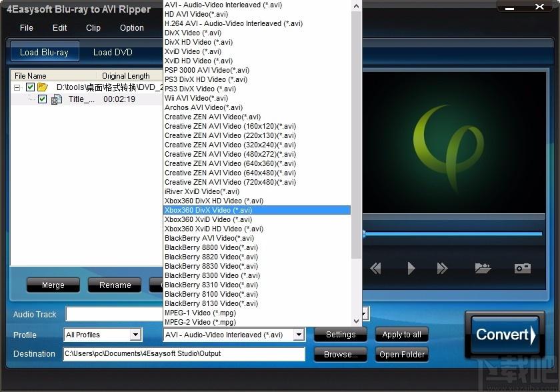Open the File menu
The height and width of the screenshot is (392, 560).
[27, 28]
